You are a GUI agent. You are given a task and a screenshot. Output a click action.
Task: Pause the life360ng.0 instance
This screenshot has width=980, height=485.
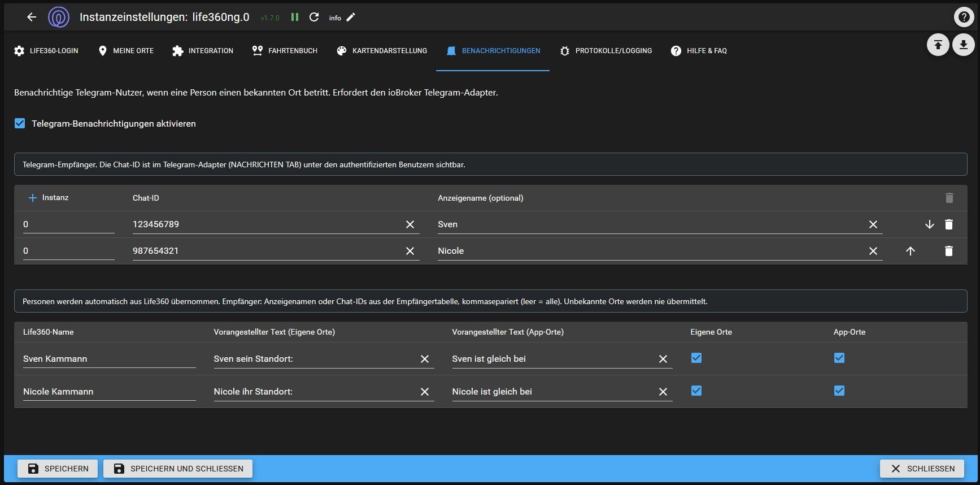(x=294, y=17)
